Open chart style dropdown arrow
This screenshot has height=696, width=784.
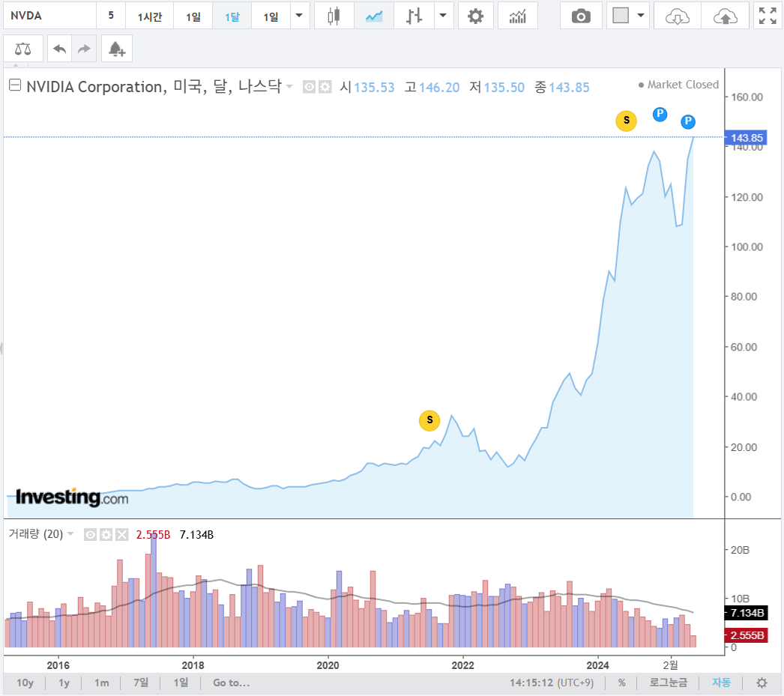[443, 16]
